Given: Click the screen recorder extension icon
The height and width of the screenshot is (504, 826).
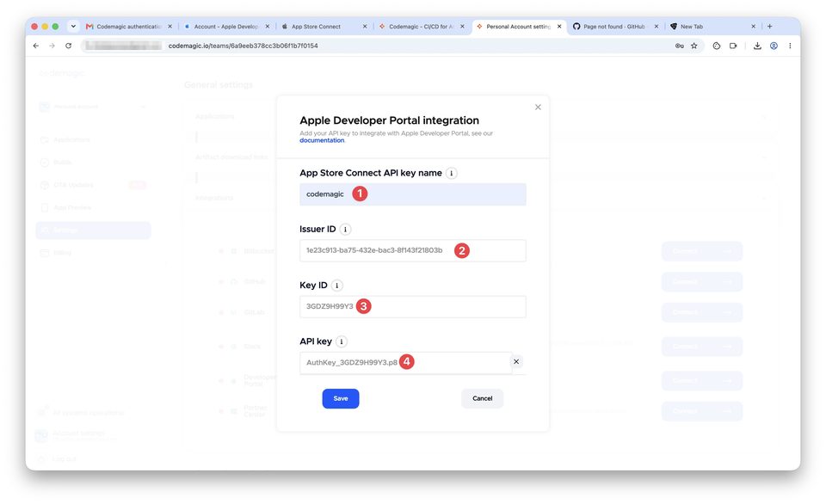Looking at the screenshot, I should point(733,46).
